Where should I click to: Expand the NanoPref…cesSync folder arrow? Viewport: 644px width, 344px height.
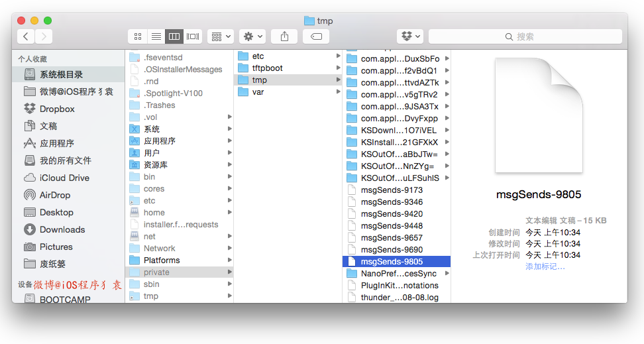pyautogui.click(x=447, y=273)
